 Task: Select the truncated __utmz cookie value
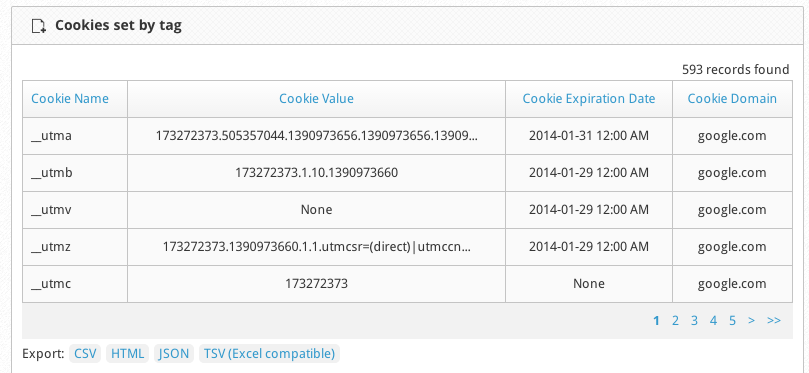point(316,247)
